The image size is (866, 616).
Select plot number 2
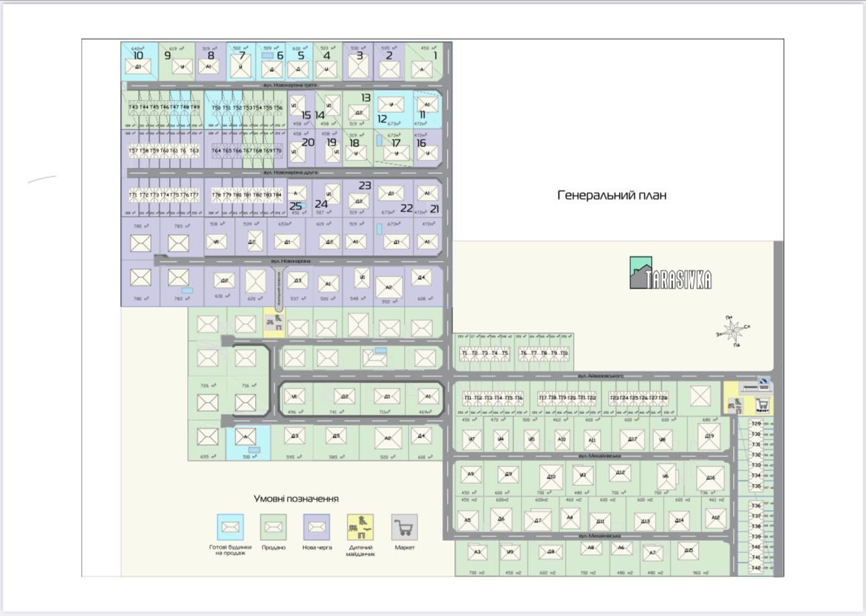tap(389, 56)
